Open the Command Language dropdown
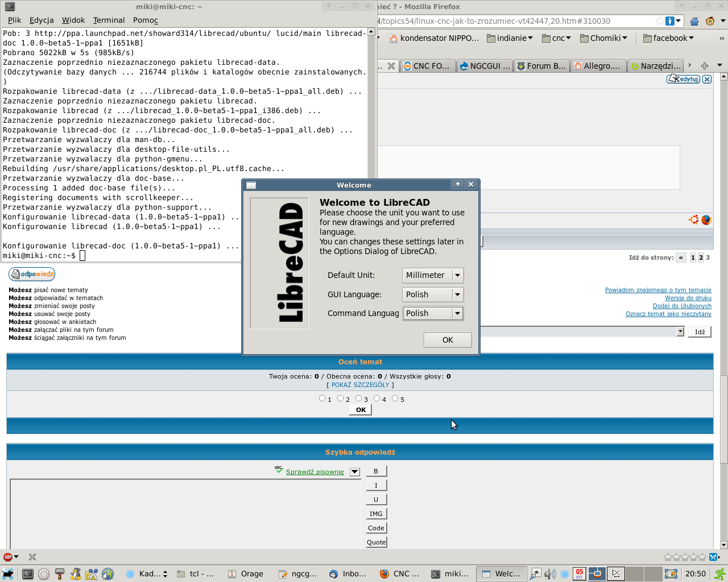This screenshot has height=582, width=728. [x=433, y=313]
